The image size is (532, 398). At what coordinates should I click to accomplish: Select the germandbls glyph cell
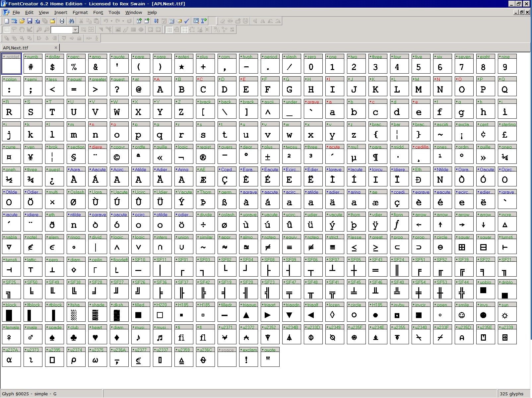click(x=227, y=199)
